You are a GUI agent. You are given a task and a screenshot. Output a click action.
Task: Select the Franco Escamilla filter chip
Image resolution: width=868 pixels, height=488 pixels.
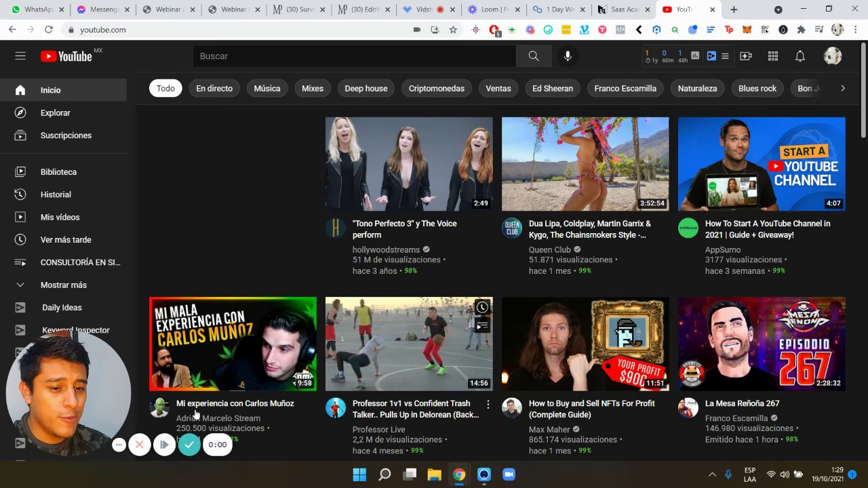[625, 89]
